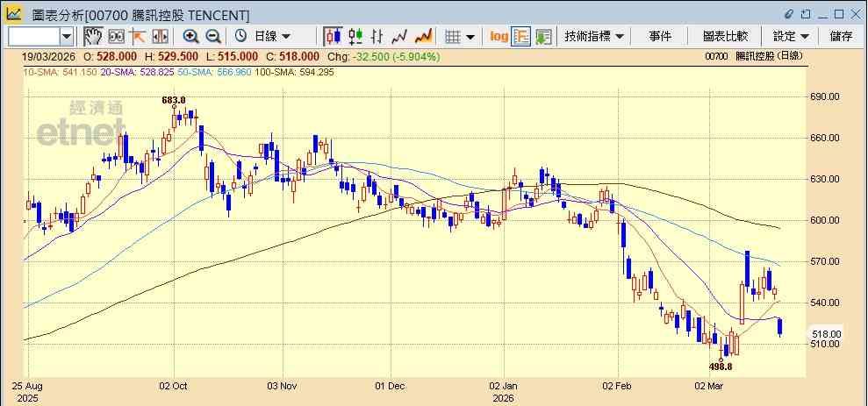The image size is (868, 406).
Task: Click the stock code input field
Action: click(x=33, y=37)
